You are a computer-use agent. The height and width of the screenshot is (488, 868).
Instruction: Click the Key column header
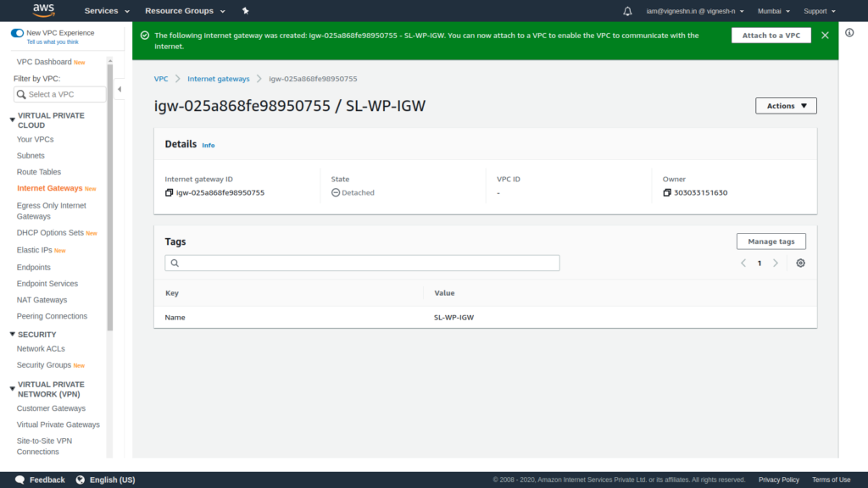tap(172, 293)
